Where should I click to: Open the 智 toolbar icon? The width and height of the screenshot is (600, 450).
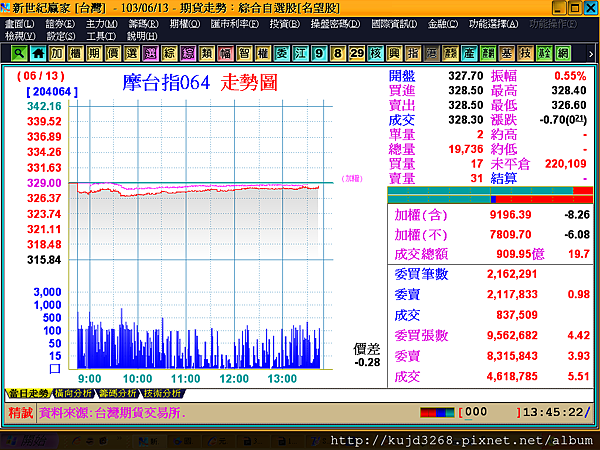point(244,54)
